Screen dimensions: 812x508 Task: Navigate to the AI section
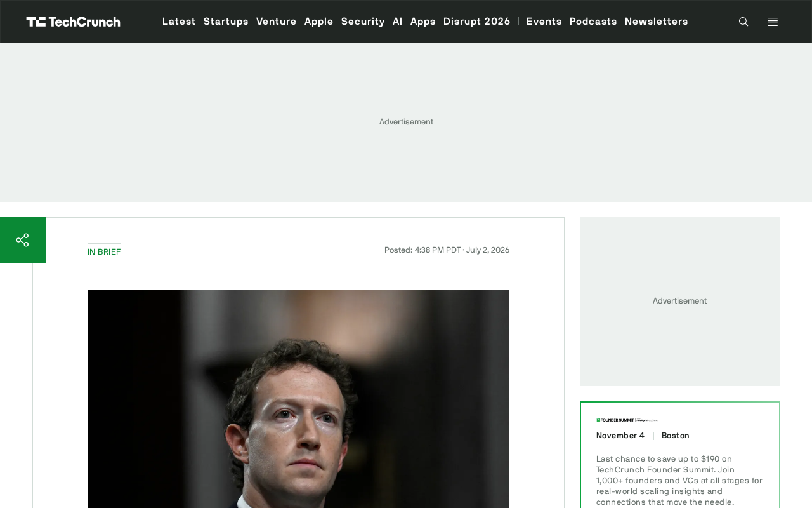(398, 22)
